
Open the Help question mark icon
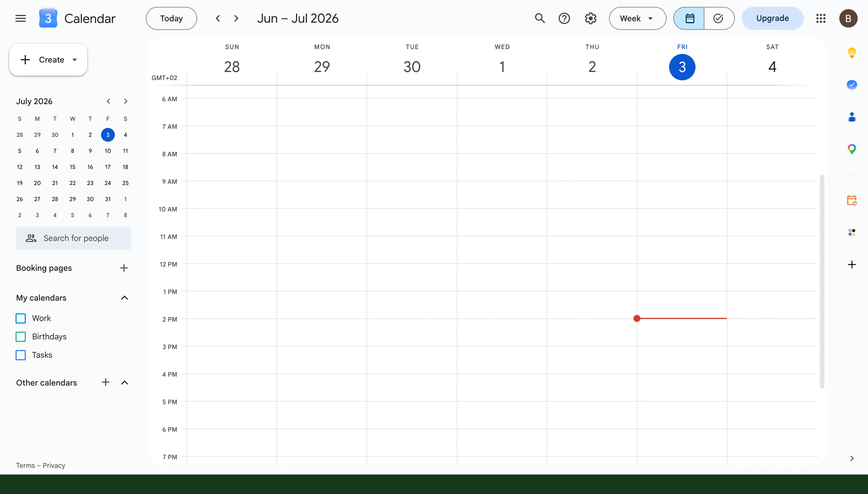click(x=564, y=18)
